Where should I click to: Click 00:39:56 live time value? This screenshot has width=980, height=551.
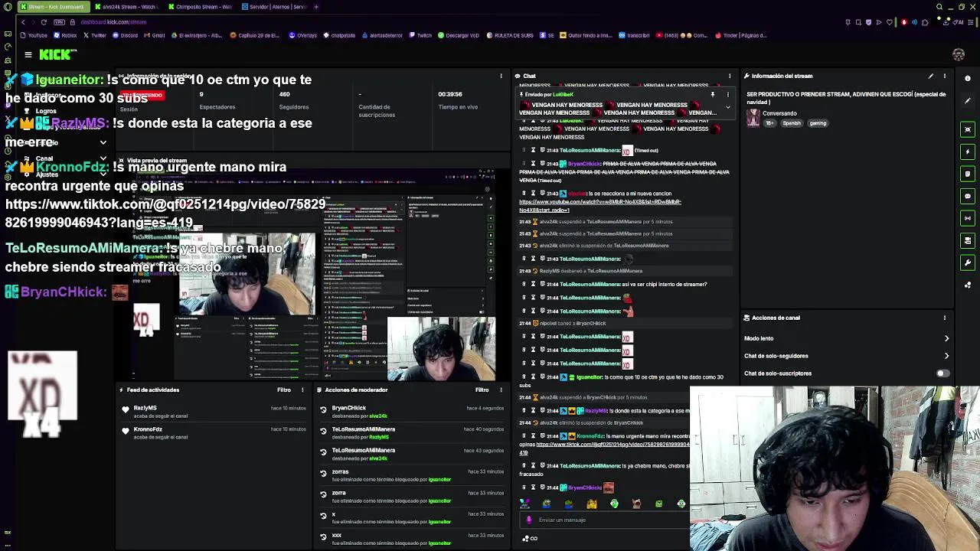450,94
